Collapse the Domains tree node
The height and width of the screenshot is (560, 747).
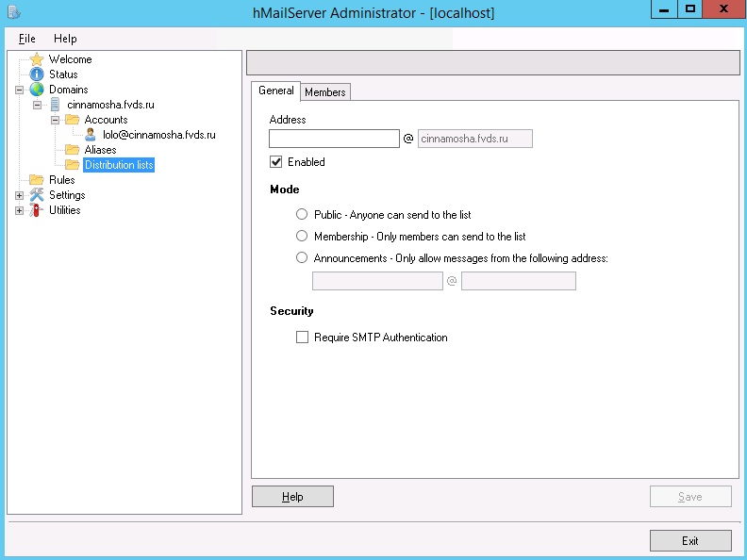tap(19, 90)
